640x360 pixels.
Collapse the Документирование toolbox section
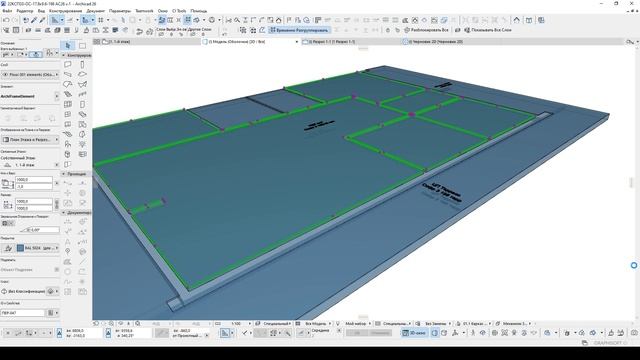click(x=64, y=213)
